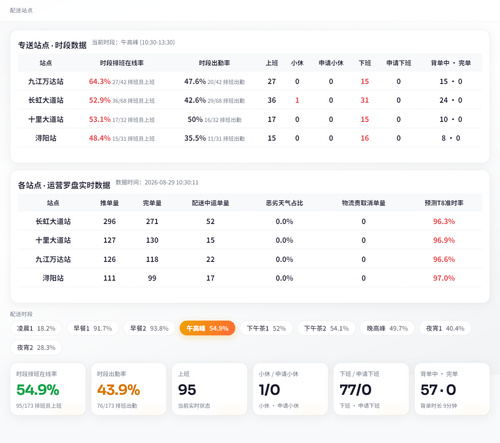This screenshot has height=443, width=500.
Task: Click the 恶劣天气占比 column header
Action: pos(284,203)
